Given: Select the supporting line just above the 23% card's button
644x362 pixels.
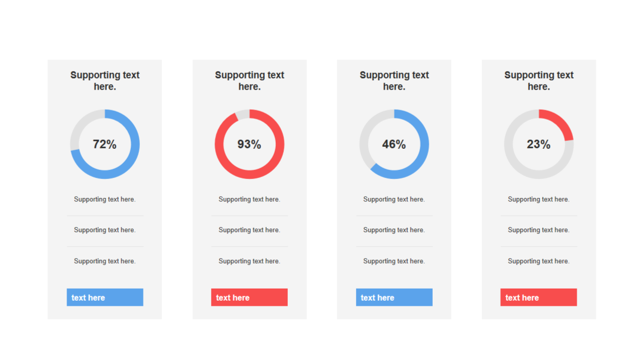Looking at the screenshot, I should (538, 261).
